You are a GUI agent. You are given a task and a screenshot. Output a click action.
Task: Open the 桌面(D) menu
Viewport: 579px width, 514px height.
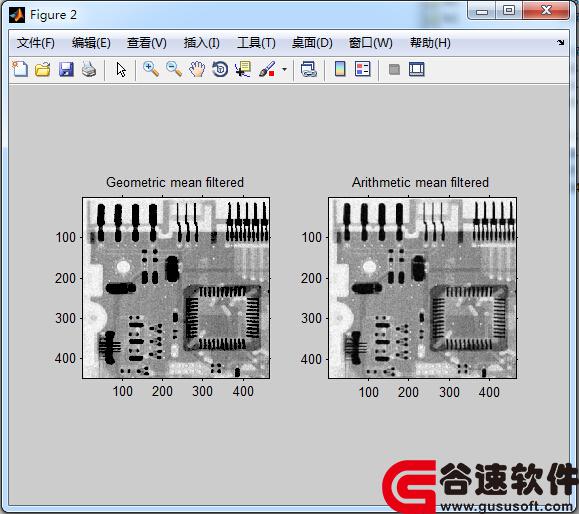312,43
